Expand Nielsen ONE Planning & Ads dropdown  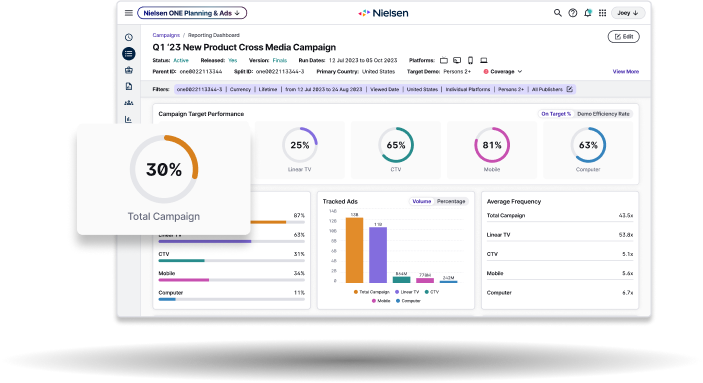pyautogui.click(x=192, y=13)
